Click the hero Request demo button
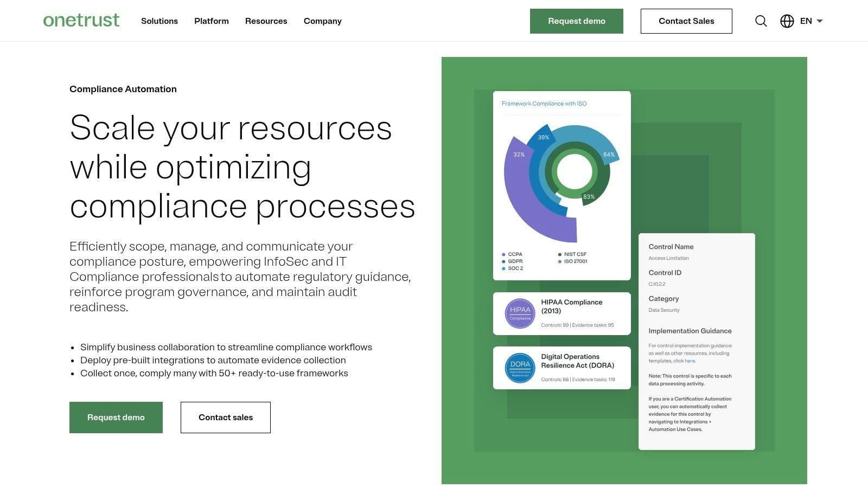The width and height of the screenshot is (868, 488). (116, 417)
